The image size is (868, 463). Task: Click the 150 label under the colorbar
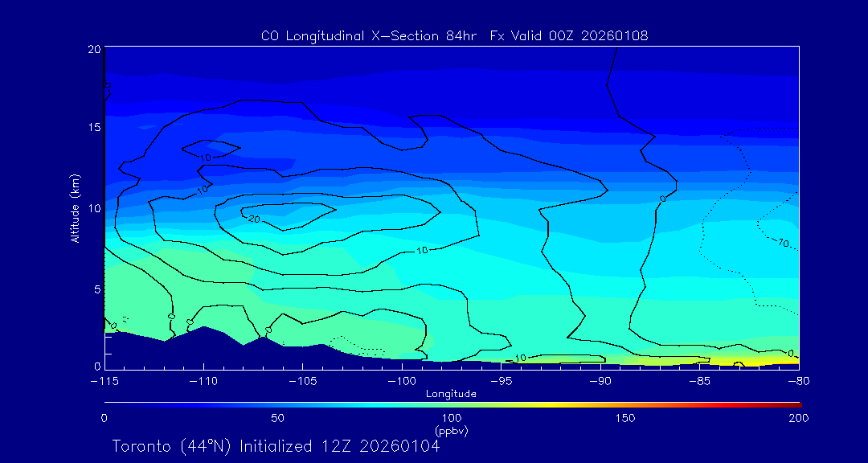[624, 418]
